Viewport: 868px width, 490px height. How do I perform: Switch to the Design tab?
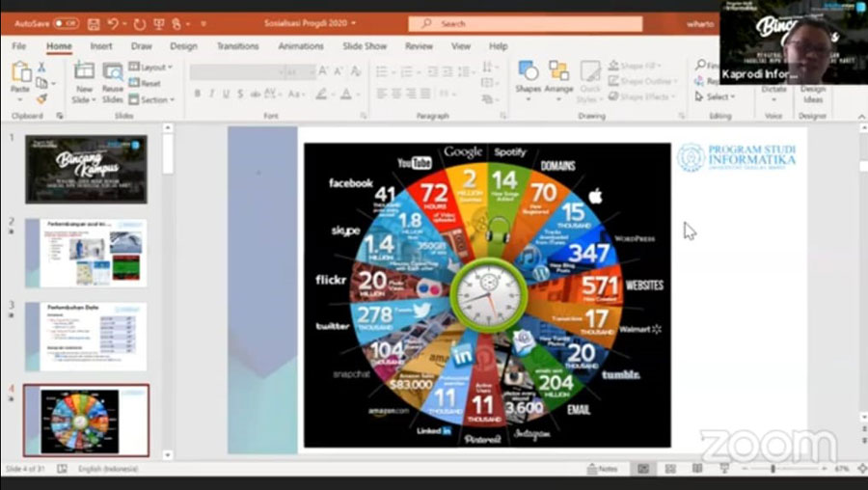coord(183,46)
